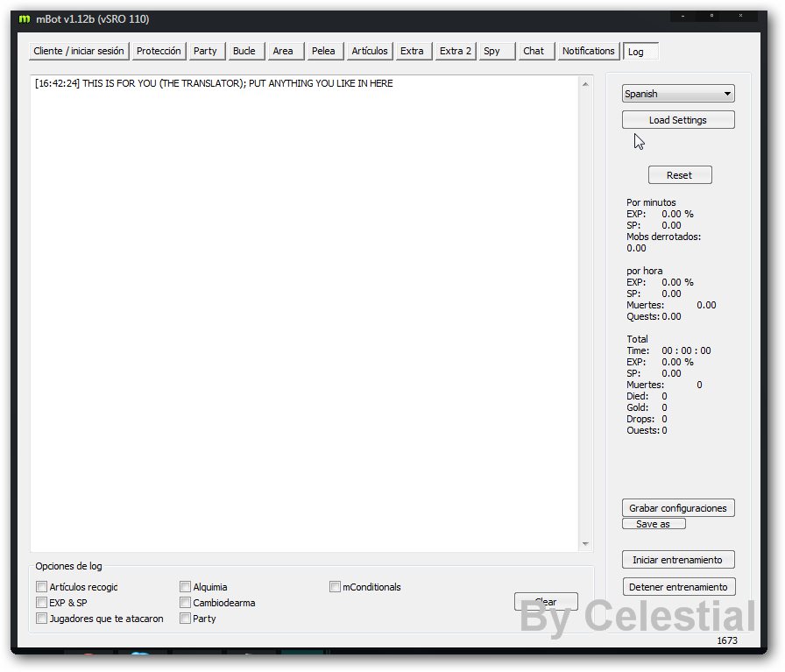Switch to the Protección tab
Image resolution: width=785 pixels, height=672 pixels.
(159, 51)
